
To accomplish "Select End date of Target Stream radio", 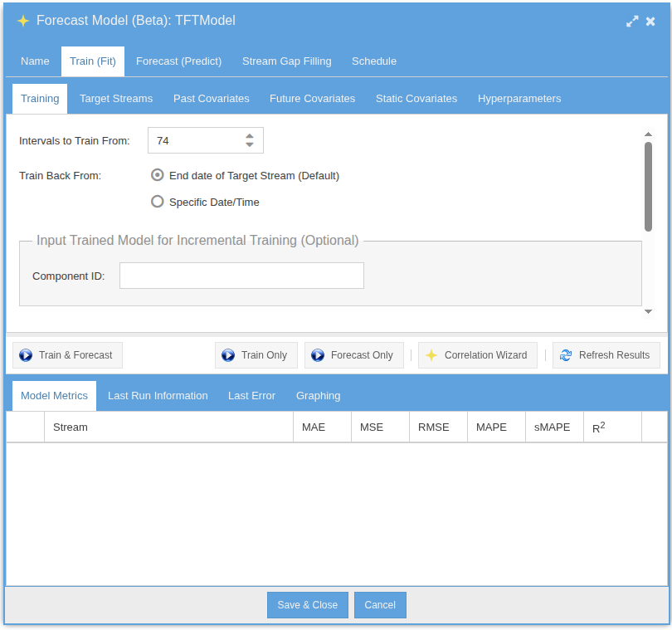I will 158,175.
